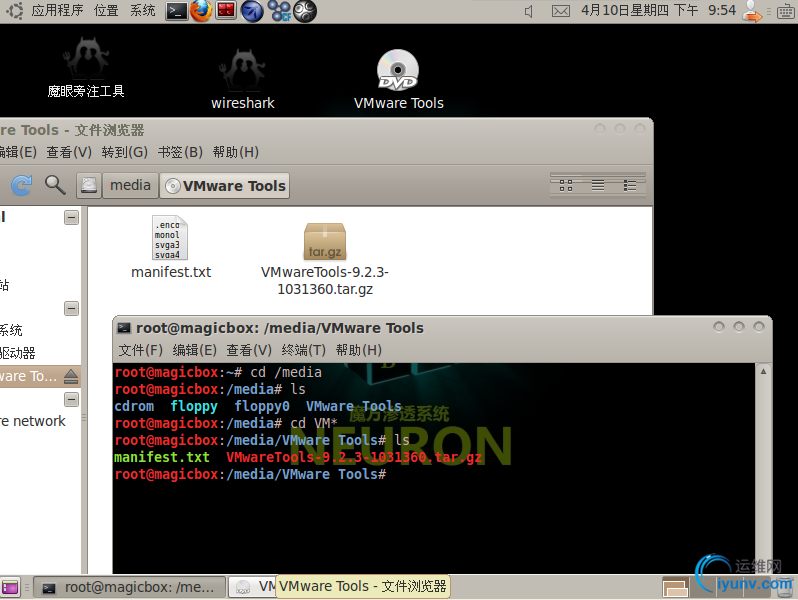Select the wireshark desktop icon
Image resolution: width=798 pixels, height=600 pixels.
click(243, 79)
